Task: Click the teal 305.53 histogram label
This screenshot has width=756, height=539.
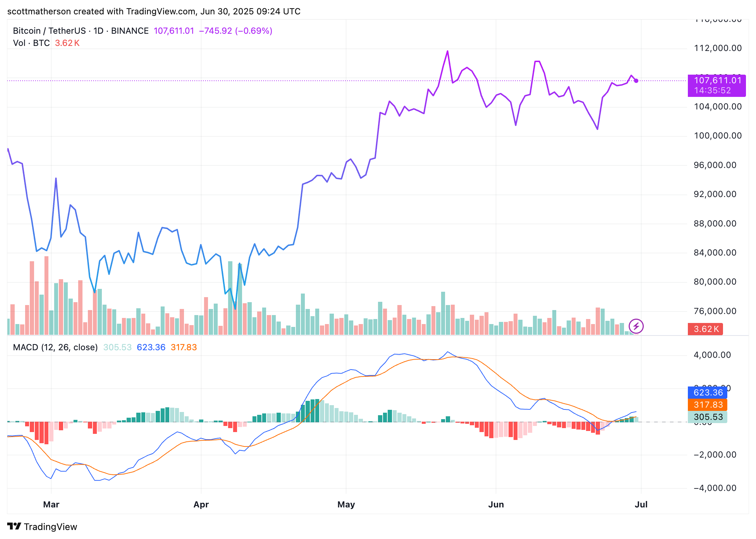Action: (707, 417)
